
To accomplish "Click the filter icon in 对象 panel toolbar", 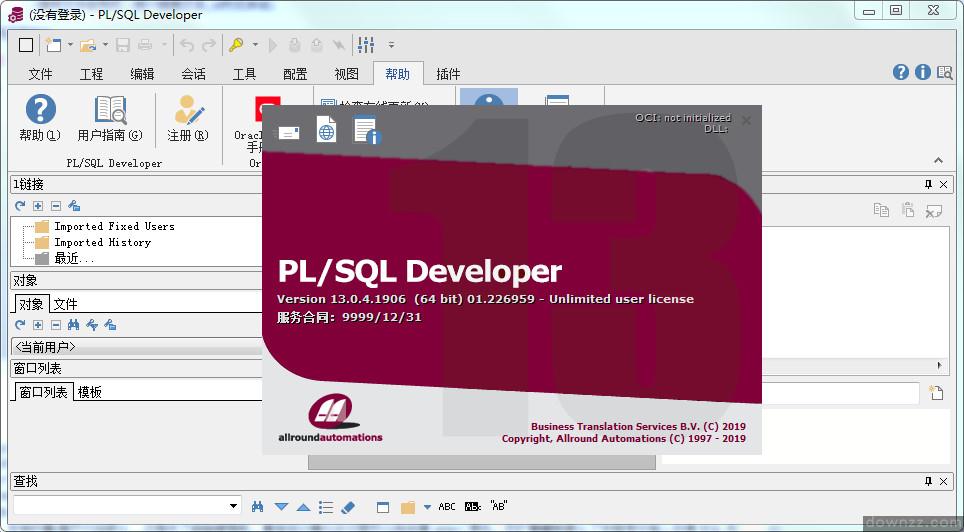I will pyautogui.click(x=92, y=325).
